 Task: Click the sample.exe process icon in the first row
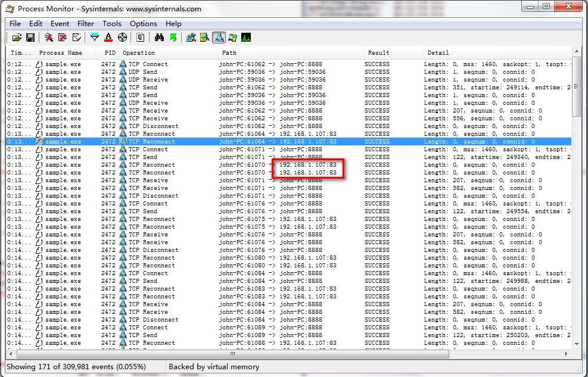coord(39,64)
